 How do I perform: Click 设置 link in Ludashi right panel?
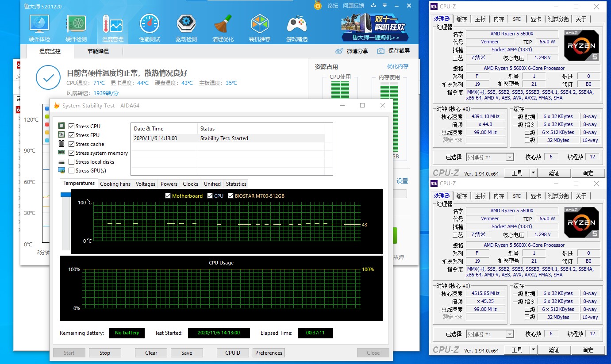coord(402,181)
